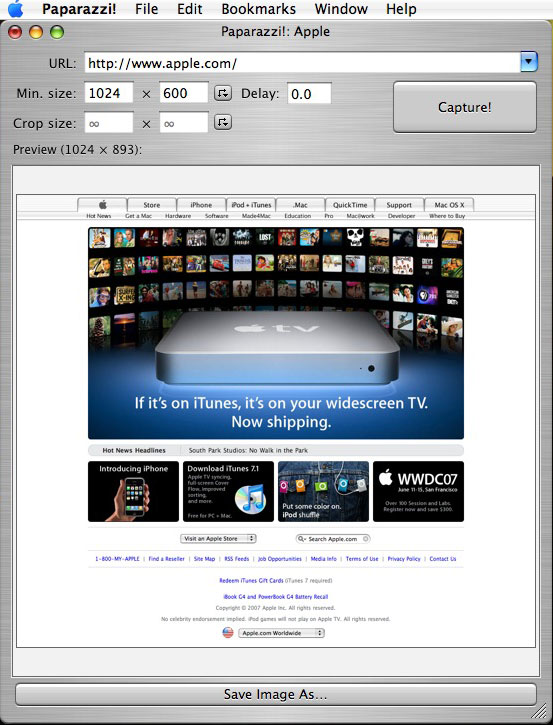This screenshot has height=725, width=553.
Task: Click the Find a Reseller link
Action: tap(166, 559)
